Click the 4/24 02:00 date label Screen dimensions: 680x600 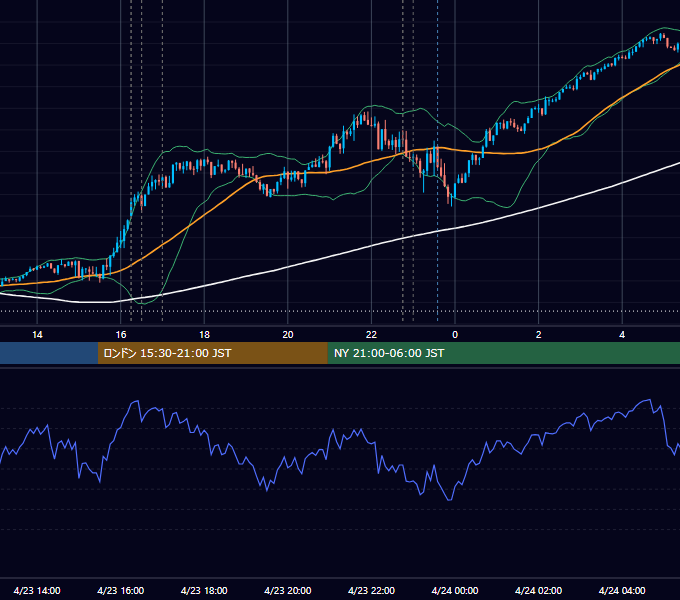pos(538,590)
